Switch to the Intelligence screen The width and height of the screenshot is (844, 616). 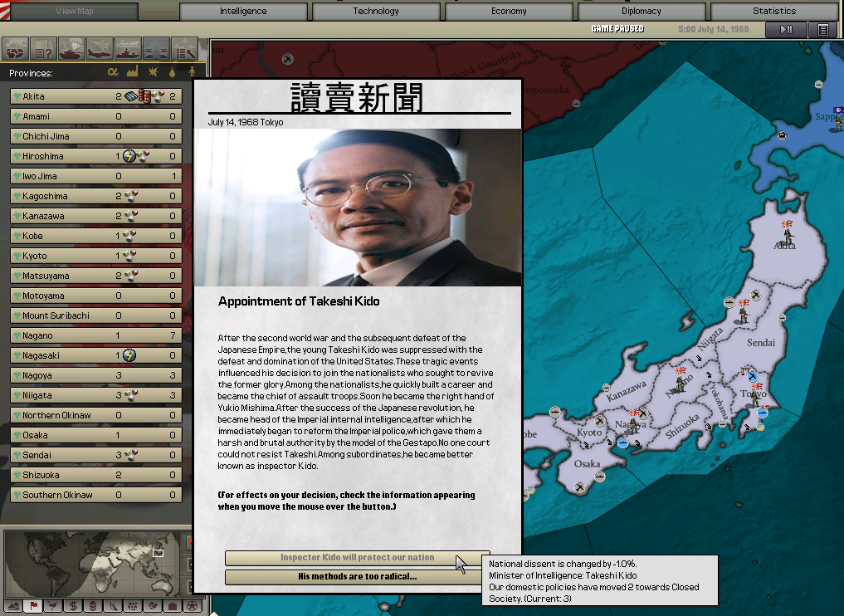coord(243,12)
